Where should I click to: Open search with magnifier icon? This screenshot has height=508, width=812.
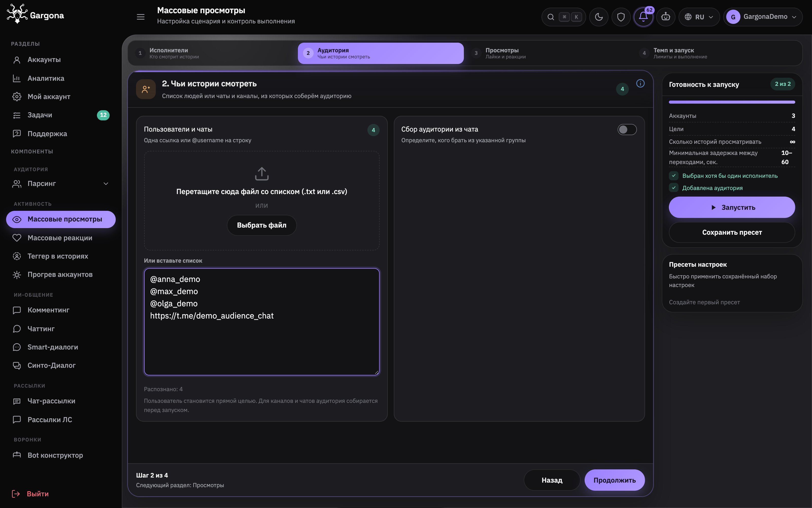tap(551, 17)
